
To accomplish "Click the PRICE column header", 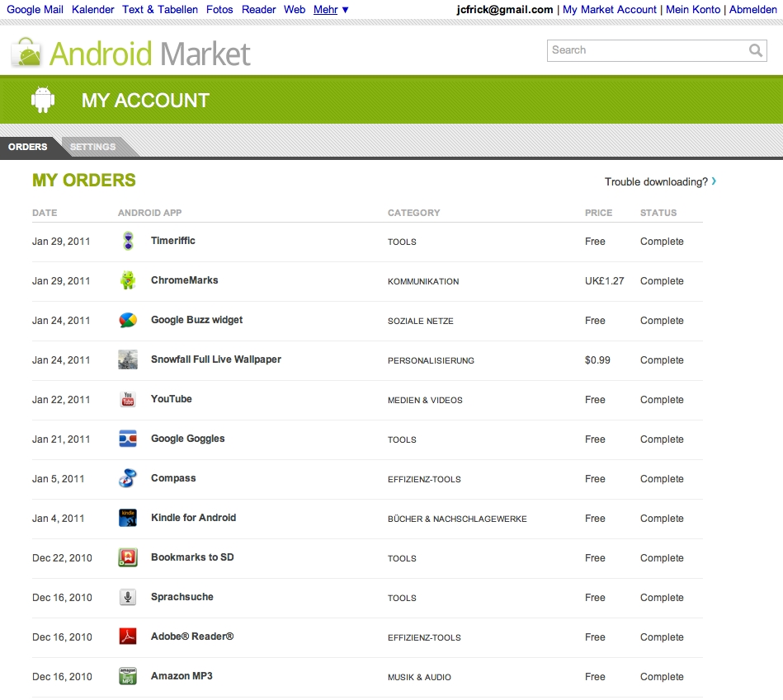I will pyautogui.click(x=598, y=213).
